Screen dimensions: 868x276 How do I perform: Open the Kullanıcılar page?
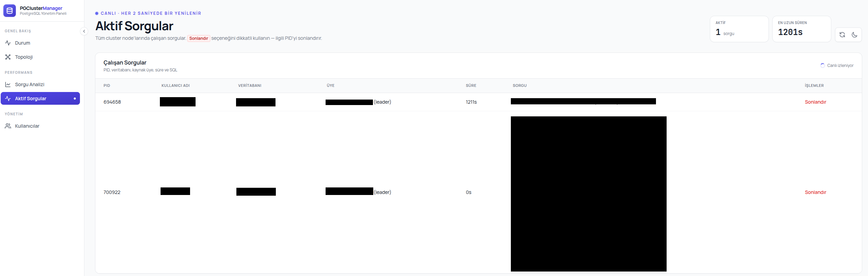tap(40, 126)
